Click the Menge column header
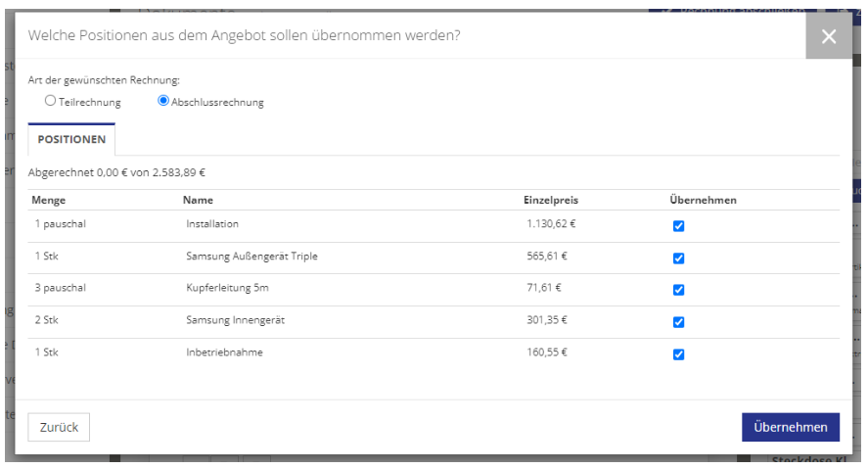Screen dimensions: 868x469 49,200
